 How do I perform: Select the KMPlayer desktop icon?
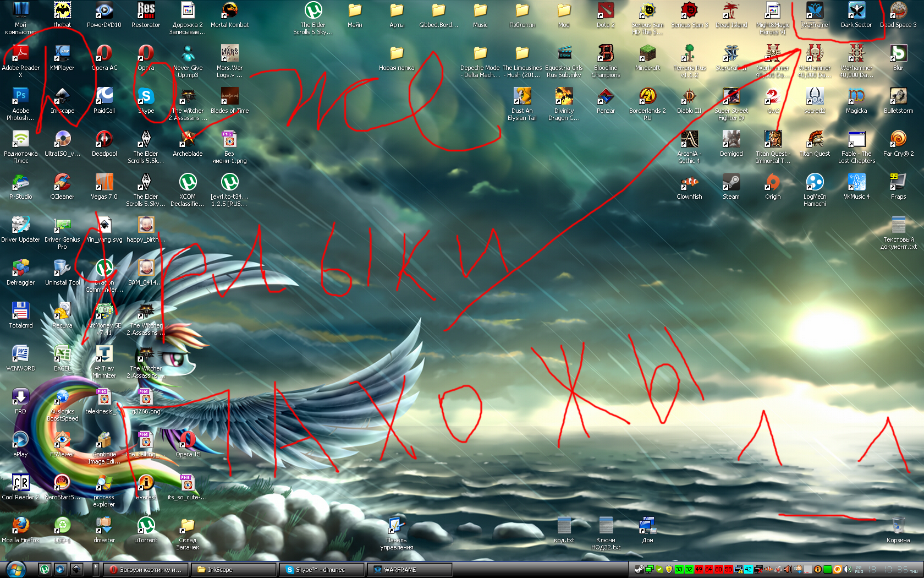[62, 58]
